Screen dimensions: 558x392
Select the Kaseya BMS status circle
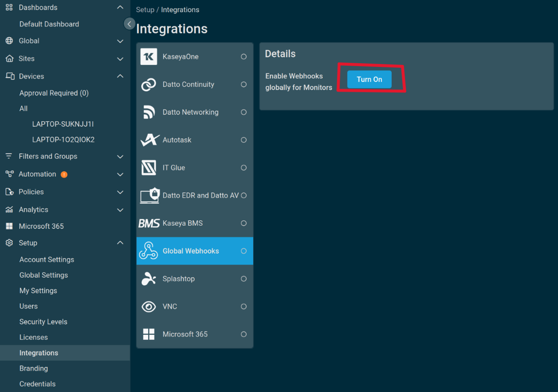pyautogui.click(x=243, y=223)
